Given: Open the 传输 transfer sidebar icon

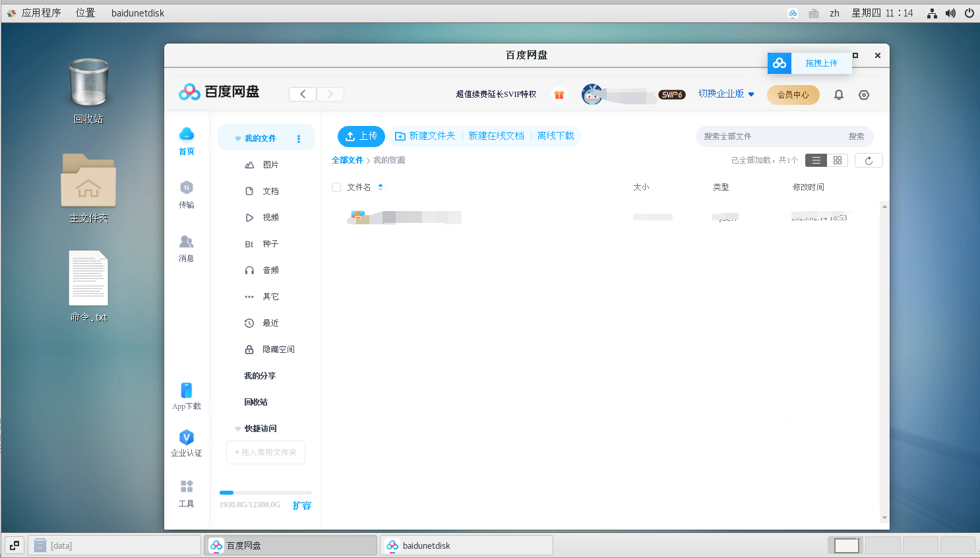Looking at the screenshot, I should pos(187,187).
